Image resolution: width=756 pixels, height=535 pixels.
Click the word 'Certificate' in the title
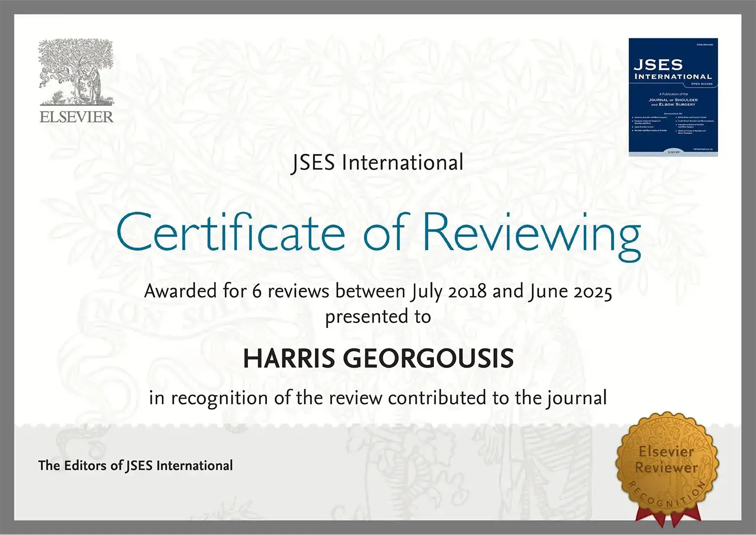pos(230,233)
